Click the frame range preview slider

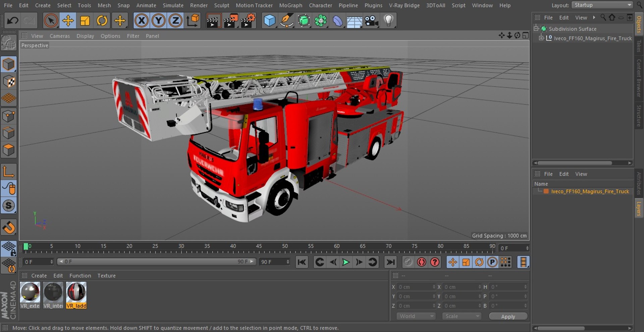pos(156,262)
